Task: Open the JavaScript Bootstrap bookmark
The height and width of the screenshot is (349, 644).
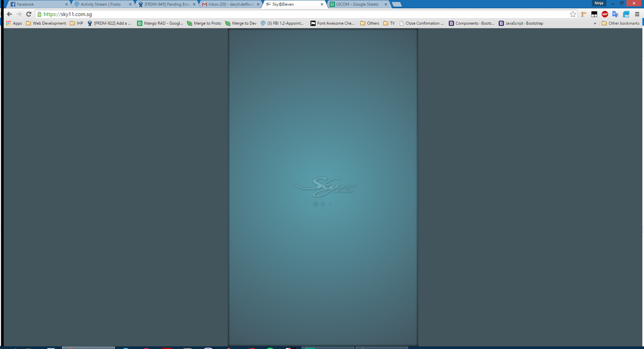Action: 521,23
